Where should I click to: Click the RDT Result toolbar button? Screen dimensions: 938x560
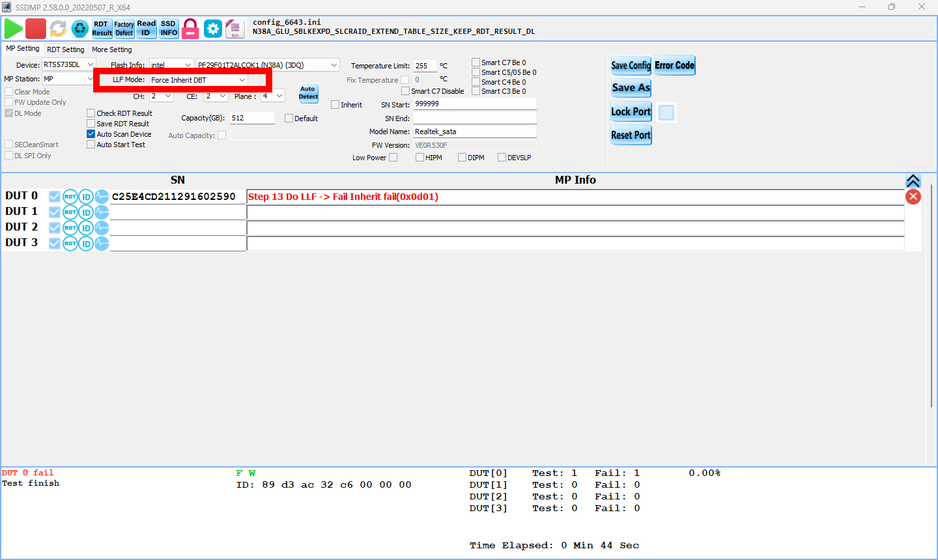(102, 29)
